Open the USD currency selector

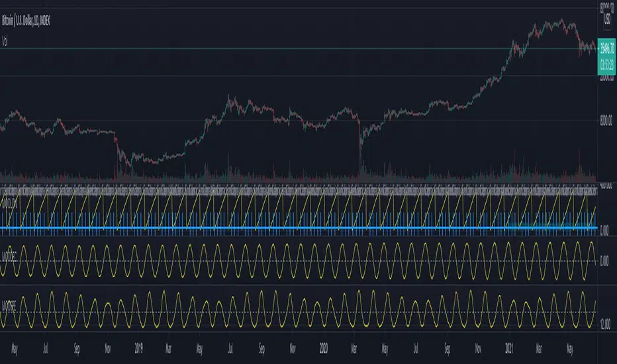click(x=607, y=18)
